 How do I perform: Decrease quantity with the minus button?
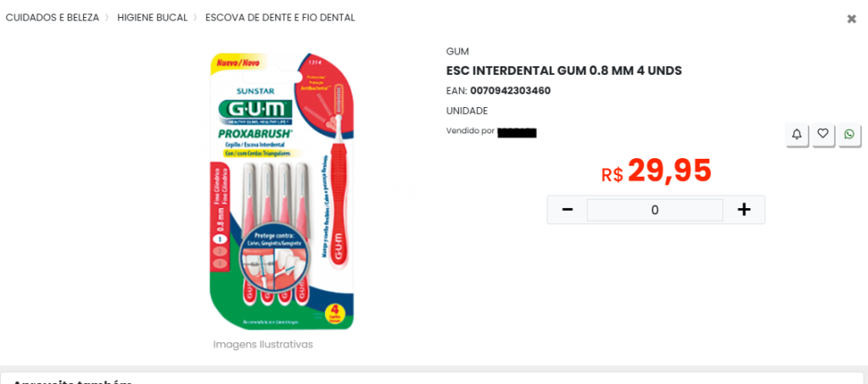coord(568,210)
